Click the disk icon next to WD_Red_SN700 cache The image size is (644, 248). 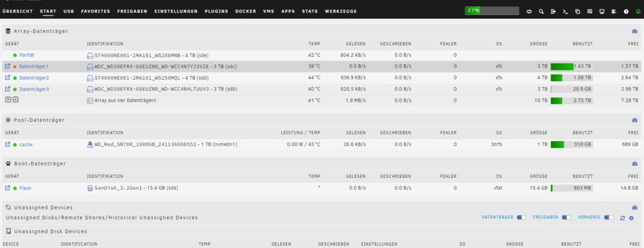tap(90, 144)
